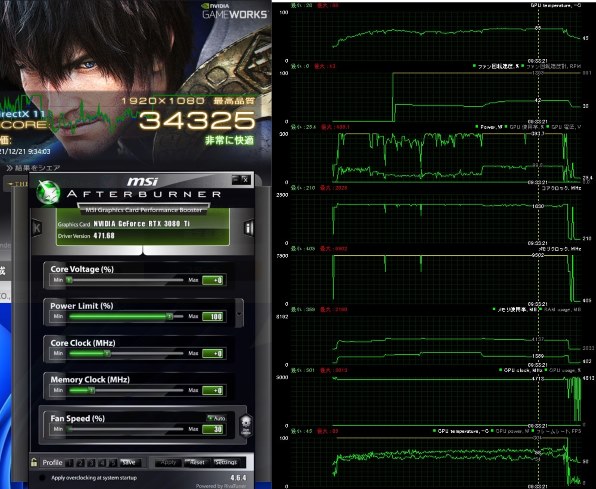
Task: Adjust the Fan Speed (%) slider
Action: click(125, 429)
